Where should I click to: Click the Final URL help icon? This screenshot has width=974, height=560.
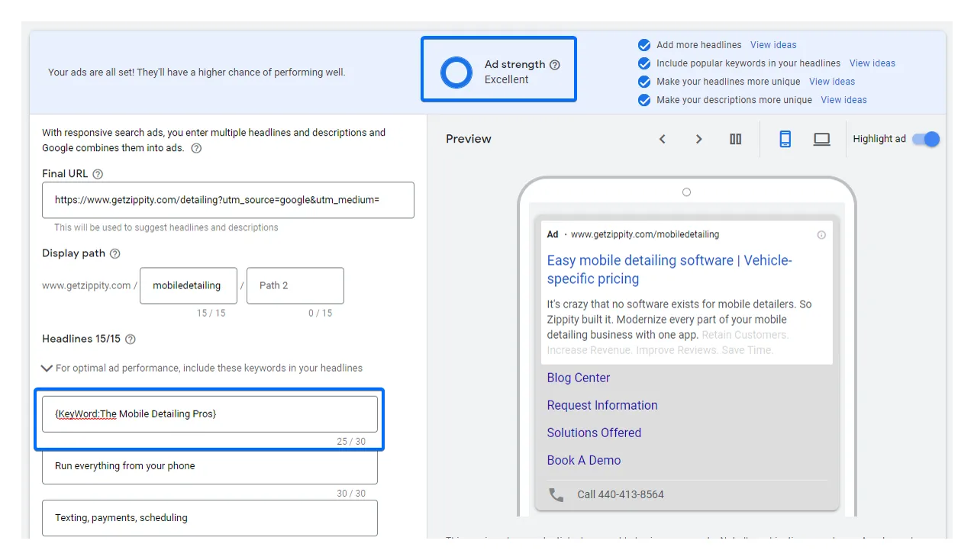(x=98, y=174)
